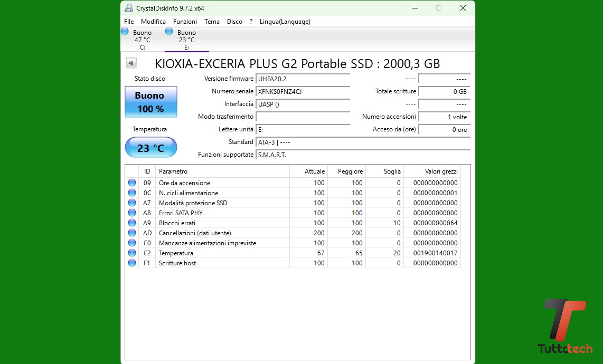Viewport: 603px width, 364px height.
Task: Click the Valori grezzi column header
Action: [432, 171]
